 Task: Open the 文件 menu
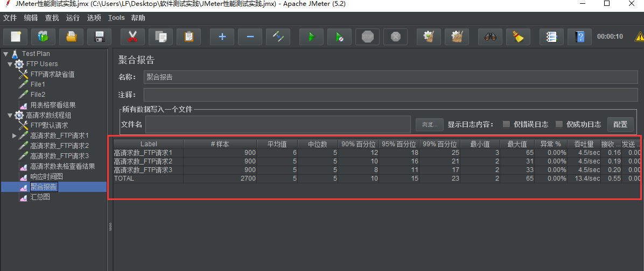pyautogui.click(x=10, y=18)
